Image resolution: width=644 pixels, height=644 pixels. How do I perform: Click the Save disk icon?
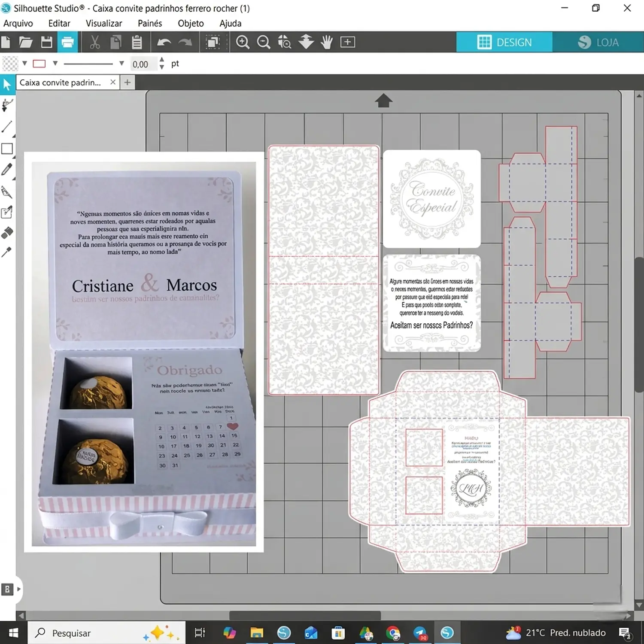click(46, 42)
